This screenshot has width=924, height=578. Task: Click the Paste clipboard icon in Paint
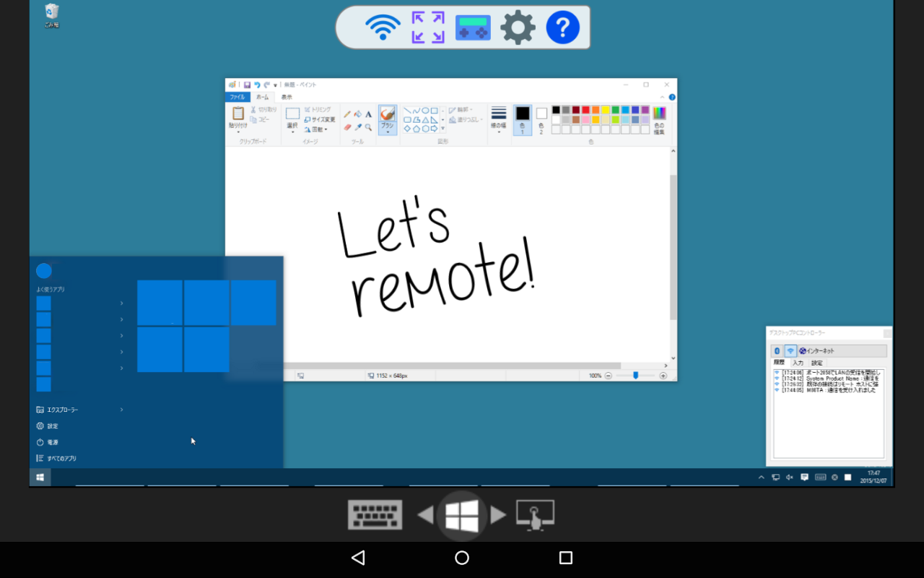point(238,113)
